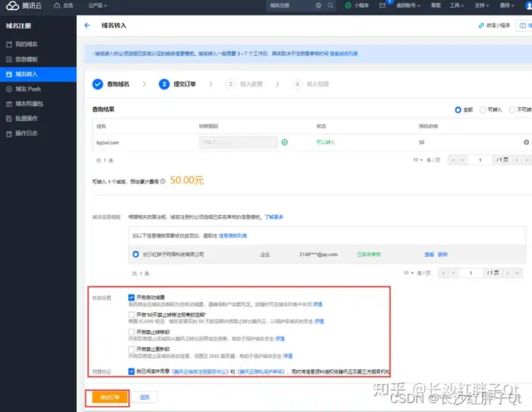532x412 pixels.
Task: Click the user avatar icon
Action: pyautogui.click(x=528, y=5)
